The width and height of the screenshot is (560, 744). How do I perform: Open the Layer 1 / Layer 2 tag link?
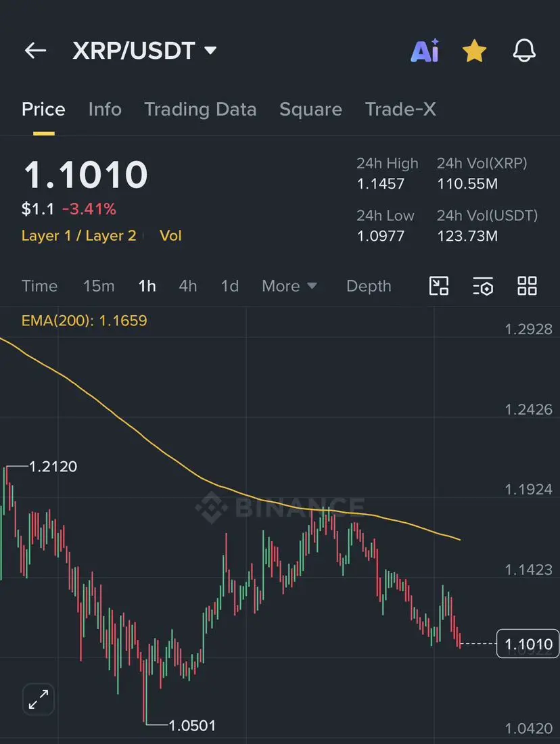coord(78,236)
